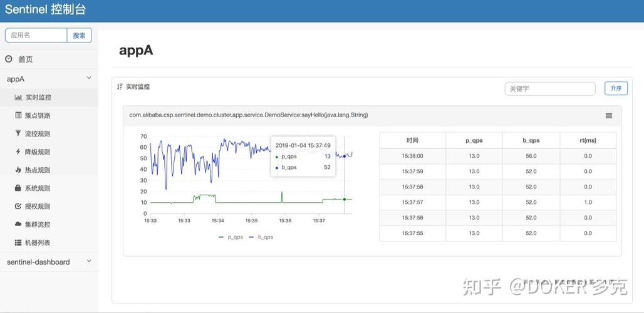Click the 1.0 rt value cell
644x313 pixels.
(588, 202)
